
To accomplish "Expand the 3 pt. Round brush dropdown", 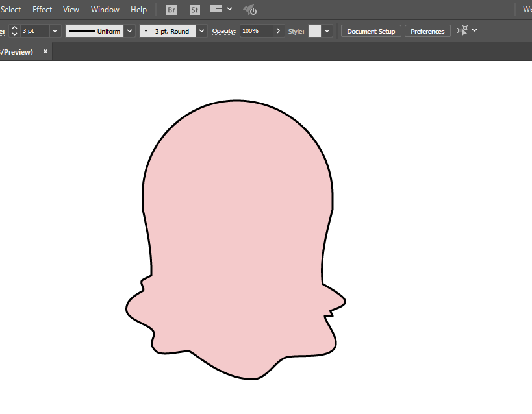I will [201, 31].
